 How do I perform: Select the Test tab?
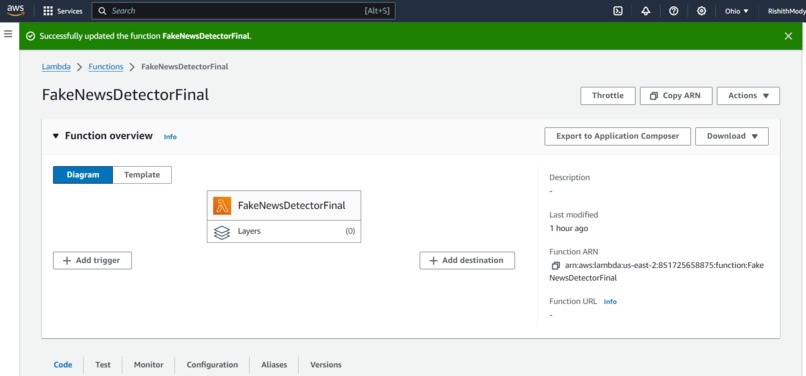103,365
